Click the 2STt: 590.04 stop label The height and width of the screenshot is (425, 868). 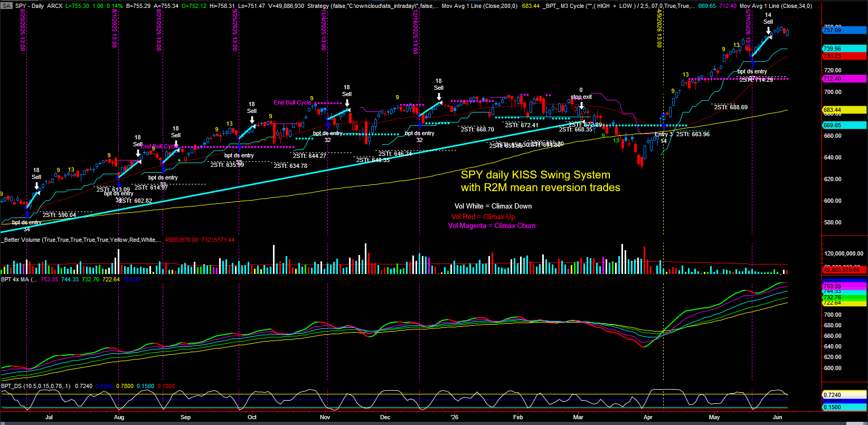59,215
